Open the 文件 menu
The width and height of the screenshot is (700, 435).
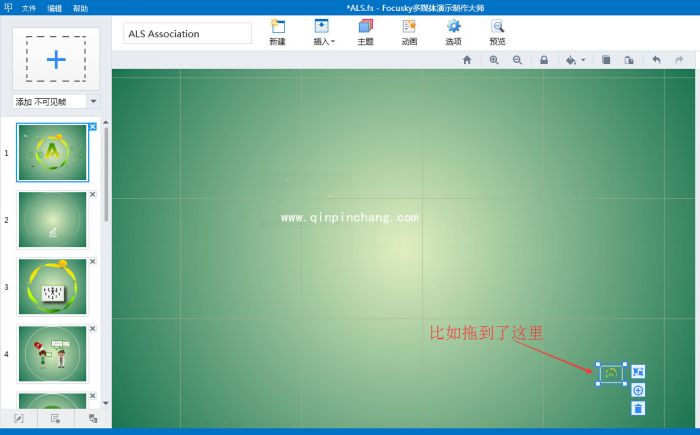(29, 8)
